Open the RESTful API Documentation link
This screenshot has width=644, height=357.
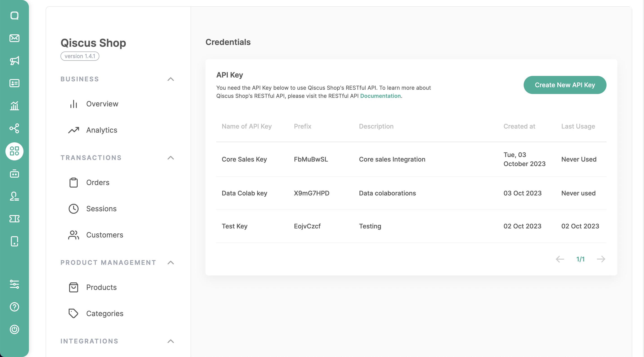tap(380, 96)
